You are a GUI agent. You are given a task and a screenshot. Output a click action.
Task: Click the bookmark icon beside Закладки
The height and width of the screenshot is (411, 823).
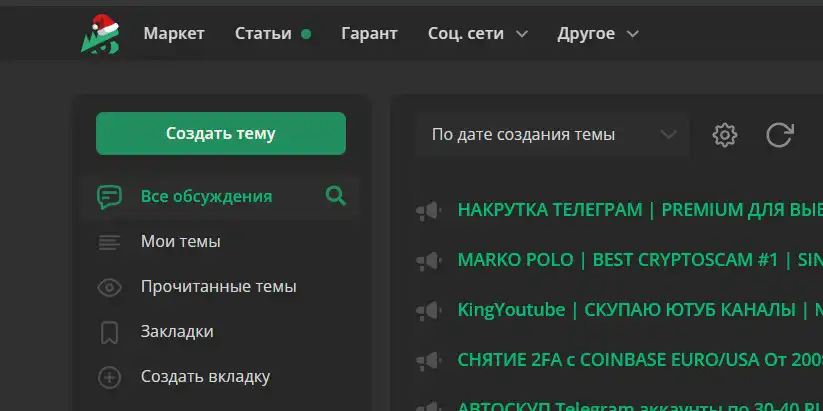pos(109,332)
